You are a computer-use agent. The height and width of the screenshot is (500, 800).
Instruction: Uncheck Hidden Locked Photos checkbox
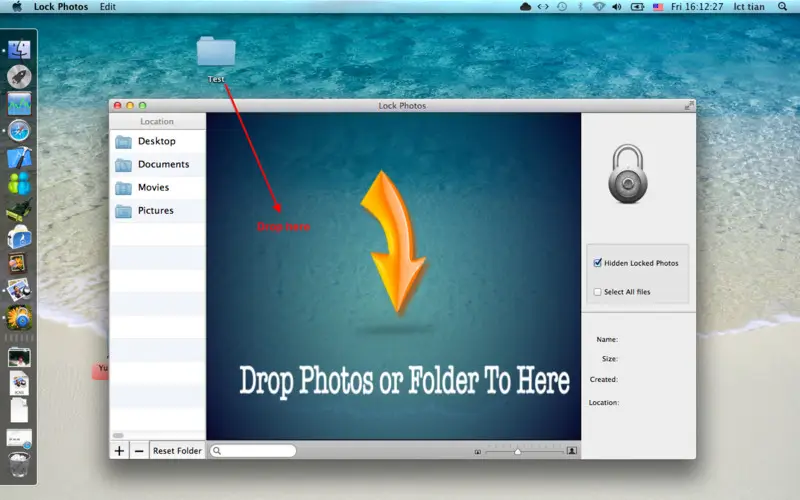597,263
